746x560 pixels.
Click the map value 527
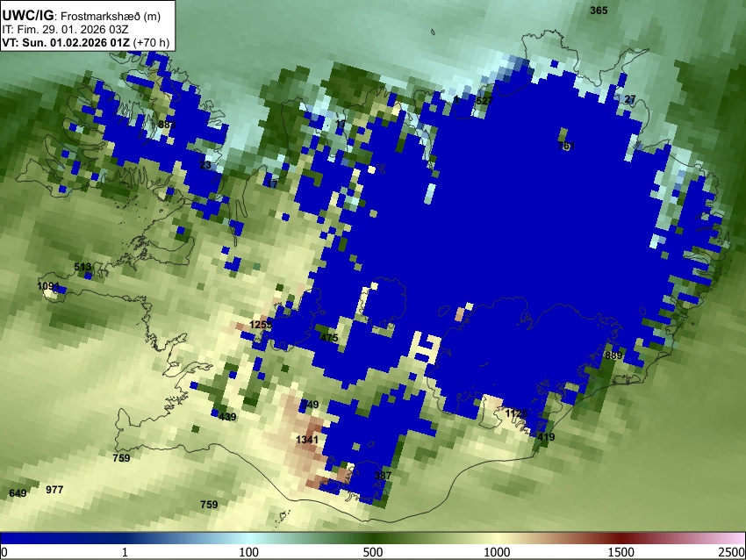point(484,101)
